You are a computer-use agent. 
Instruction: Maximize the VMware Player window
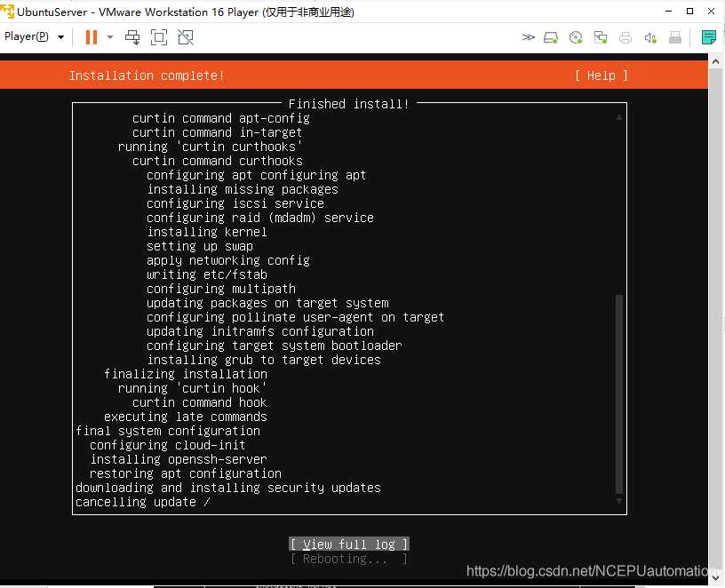tap(689, 11)
